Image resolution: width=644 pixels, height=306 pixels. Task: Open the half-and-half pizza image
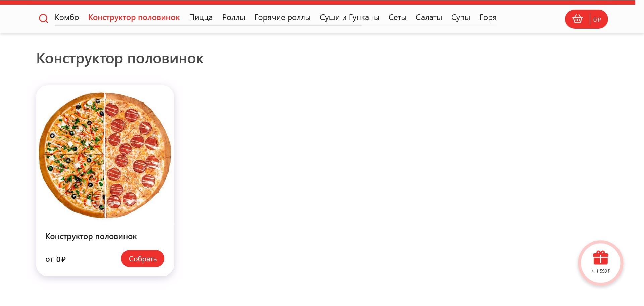[x=105, y=155]
